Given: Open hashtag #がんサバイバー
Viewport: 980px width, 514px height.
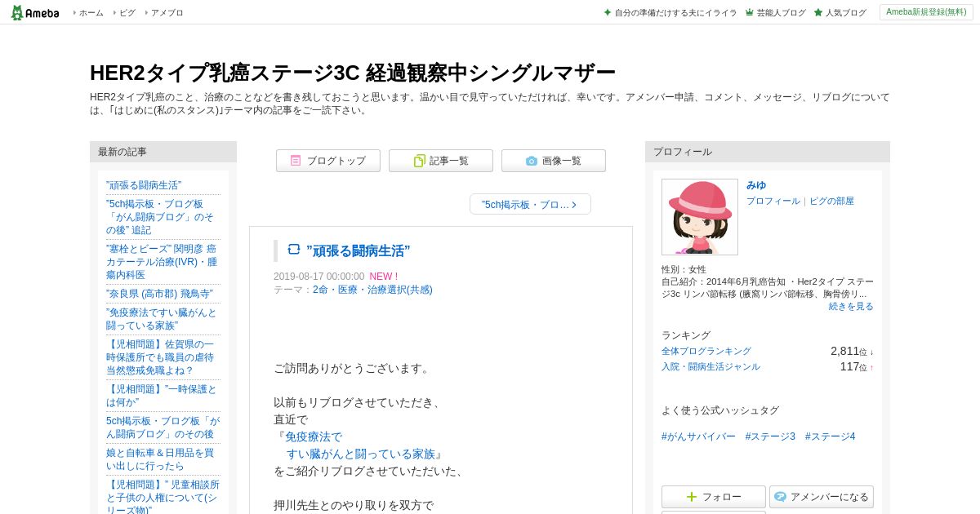Looking at the screenshot, I should 698,436.
